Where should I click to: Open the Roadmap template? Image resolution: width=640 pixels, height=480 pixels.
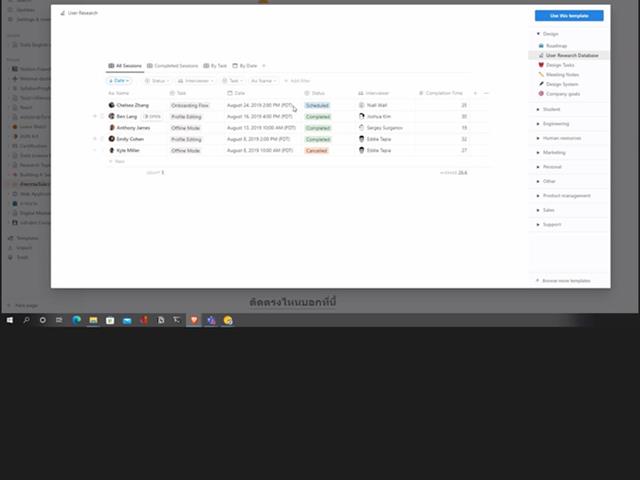coord(556,46)
